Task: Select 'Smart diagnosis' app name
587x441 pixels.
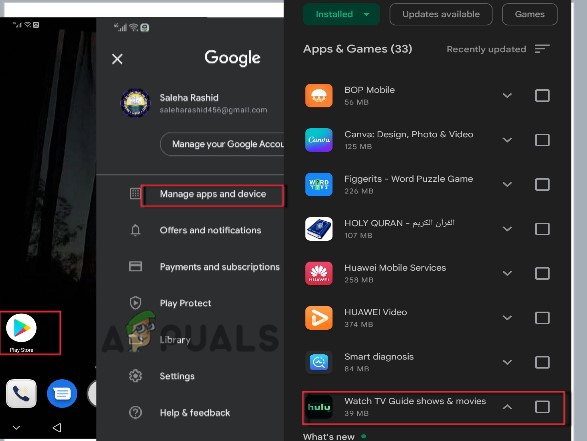Action: (379, 357)
